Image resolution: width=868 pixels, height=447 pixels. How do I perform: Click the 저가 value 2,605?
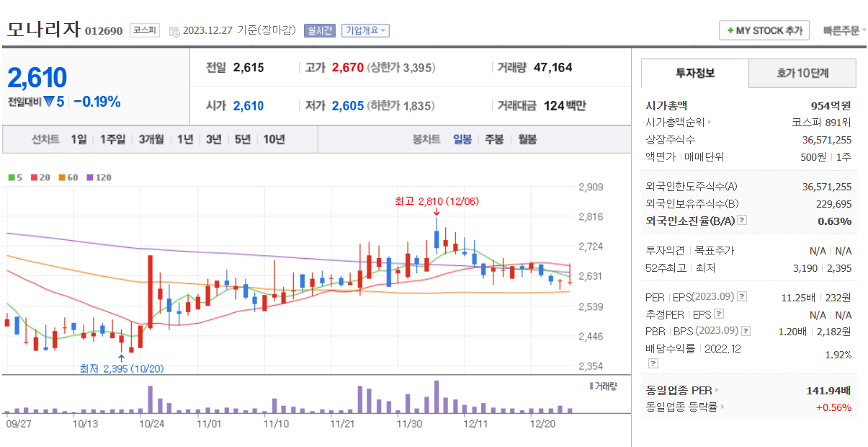click(348, 106)
